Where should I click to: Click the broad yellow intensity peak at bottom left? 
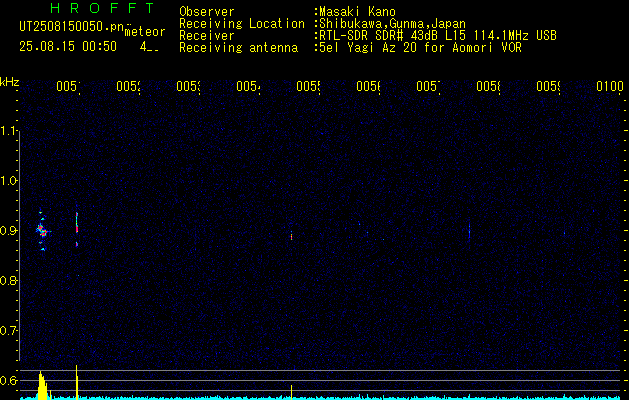pyautogui.click(x=42, y=386)
